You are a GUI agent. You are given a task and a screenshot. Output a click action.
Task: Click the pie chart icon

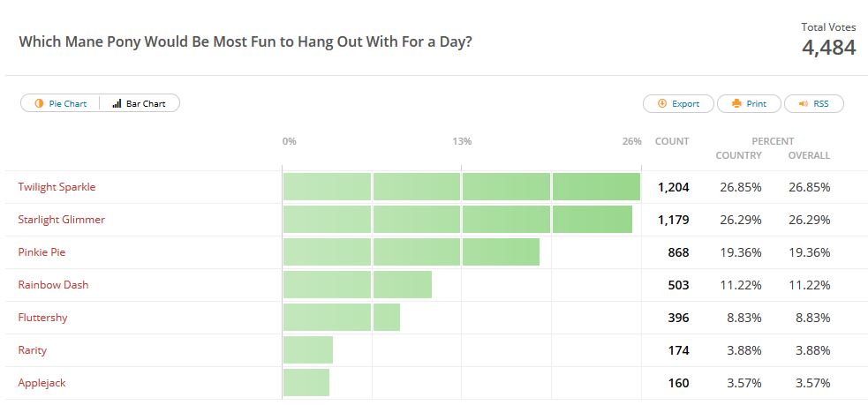39,103
